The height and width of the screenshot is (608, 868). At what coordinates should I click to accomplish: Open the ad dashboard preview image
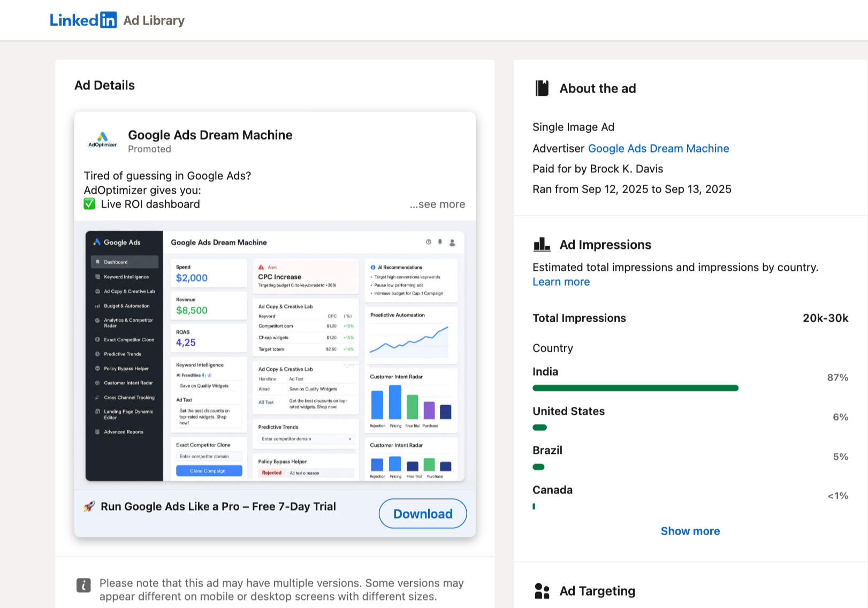275,356
